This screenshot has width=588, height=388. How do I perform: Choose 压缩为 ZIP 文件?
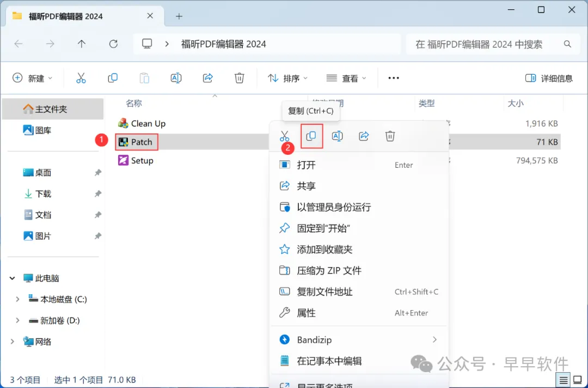tap(359, 270)
